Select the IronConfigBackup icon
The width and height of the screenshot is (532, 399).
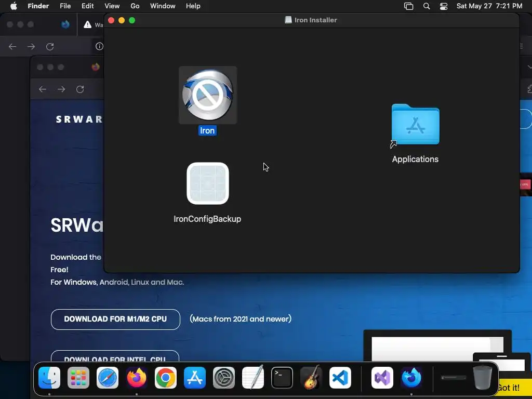(208, 183)
